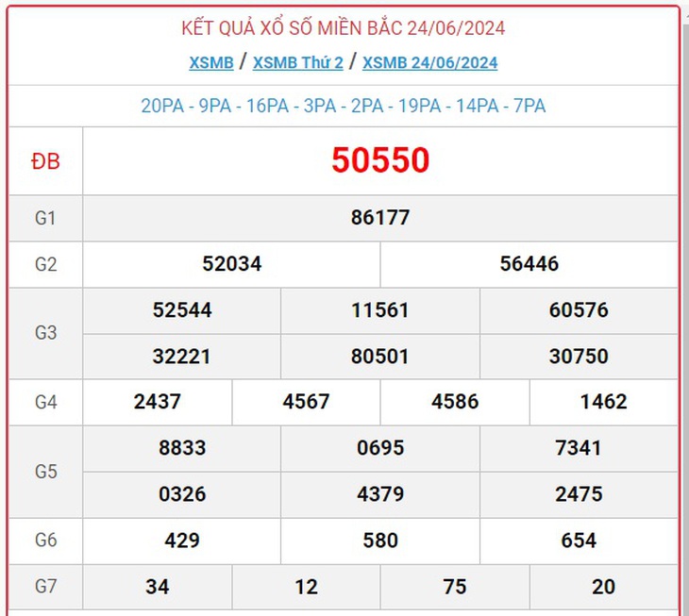689x616 pixels.
Task: Select the G5 number 2475
Action: point(579,494)
